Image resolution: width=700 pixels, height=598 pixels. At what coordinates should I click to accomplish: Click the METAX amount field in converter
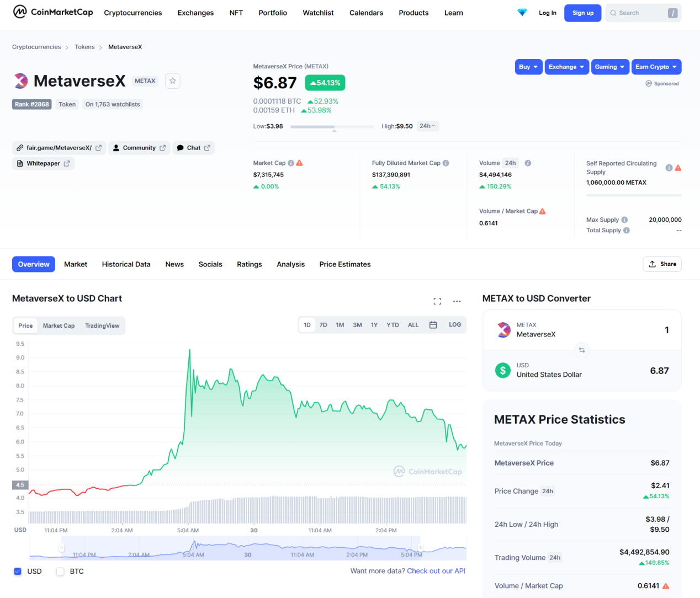coord(666,330)
